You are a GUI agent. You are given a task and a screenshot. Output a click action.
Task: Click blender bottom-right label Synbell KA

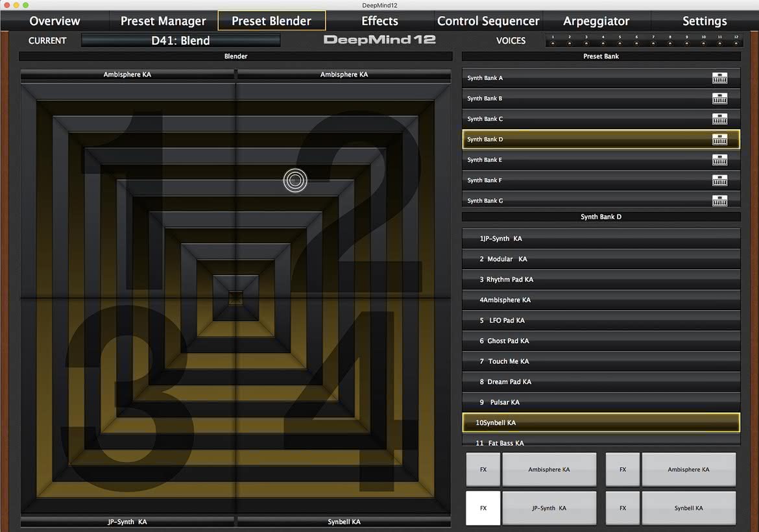[344, 522]
